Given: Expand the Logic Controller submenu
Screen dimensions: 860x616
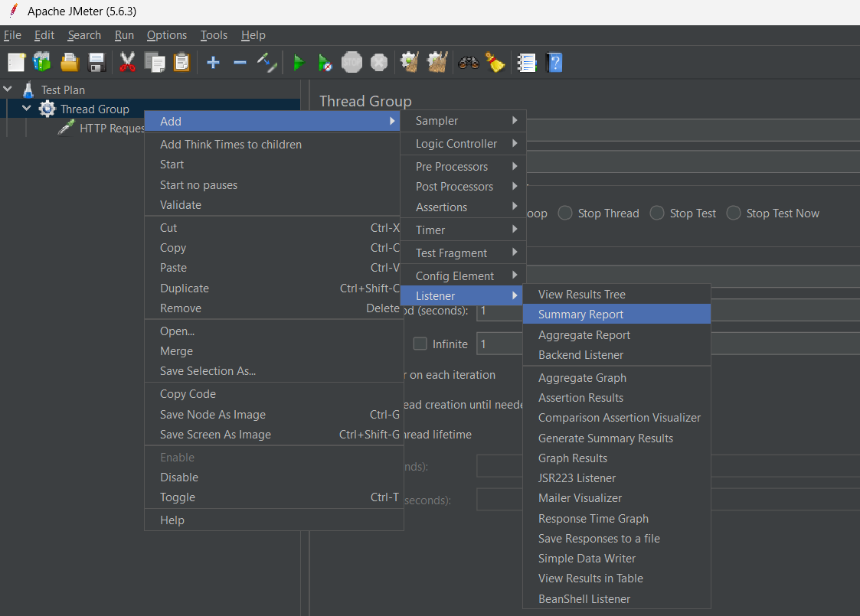Looking at the screenshot, I should point(463,144).
